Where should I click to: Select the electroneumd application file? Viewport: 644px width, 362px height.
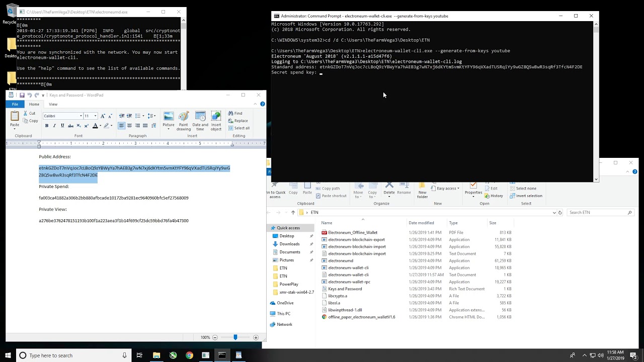click(x=341, y=260)
